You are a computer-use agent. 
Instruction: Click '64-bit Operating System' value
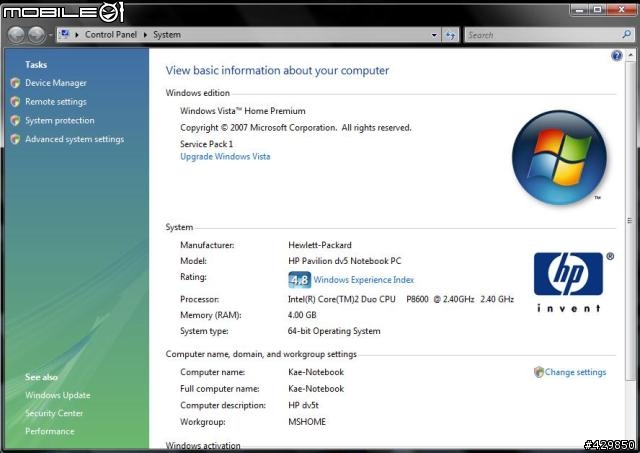coord(334,331)
